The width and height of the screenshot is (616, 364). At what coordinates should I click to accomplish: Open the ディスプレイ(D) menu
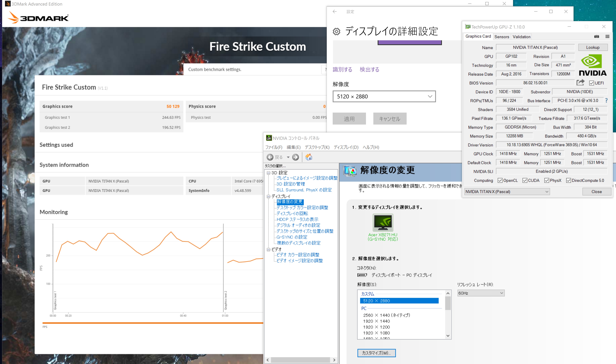(x=346, y=147)
